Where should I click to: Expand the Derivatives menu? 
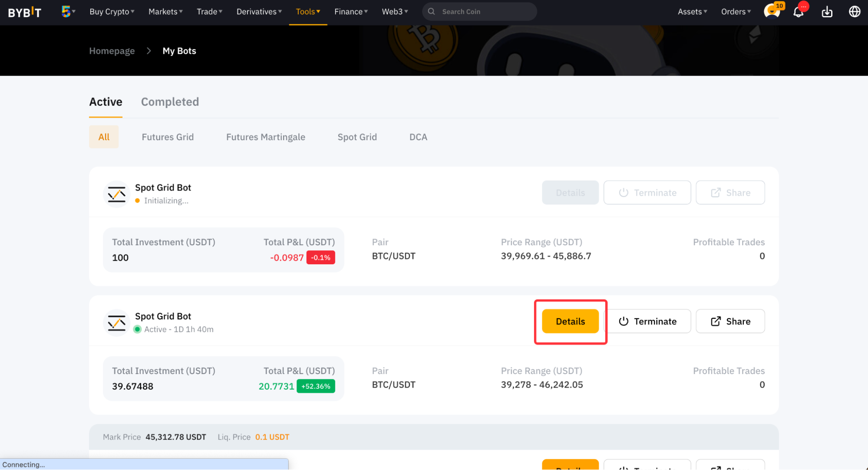pos(259,12)
